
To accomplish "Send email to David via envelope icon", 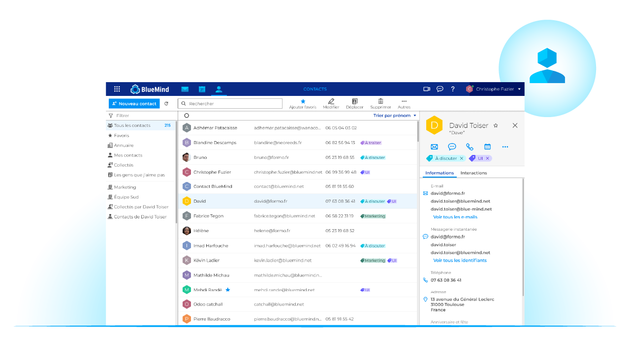I will click(x=434, y=147).
